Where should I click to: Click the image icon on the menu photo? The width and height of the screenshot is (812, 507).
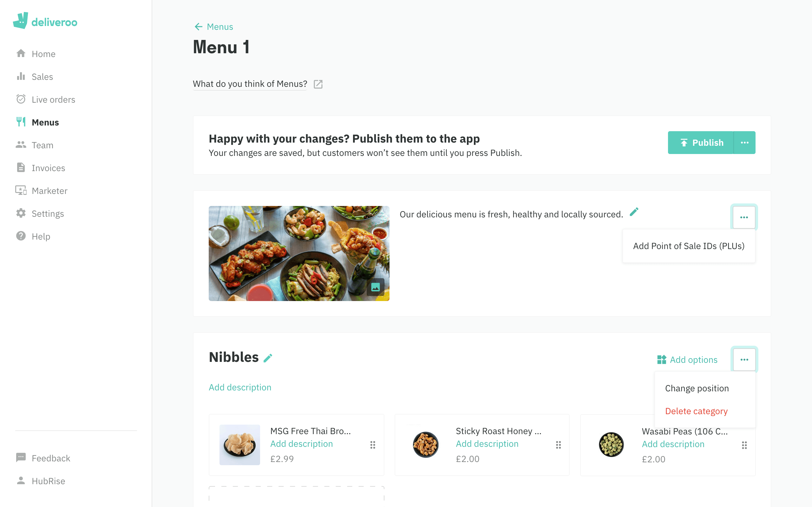click(376, 287)
